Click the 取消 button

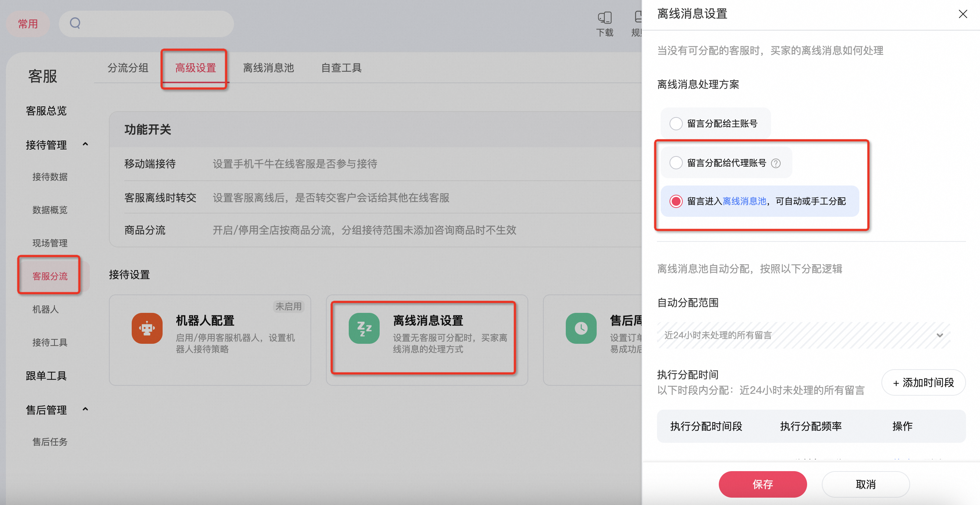[x=866, y=484]
